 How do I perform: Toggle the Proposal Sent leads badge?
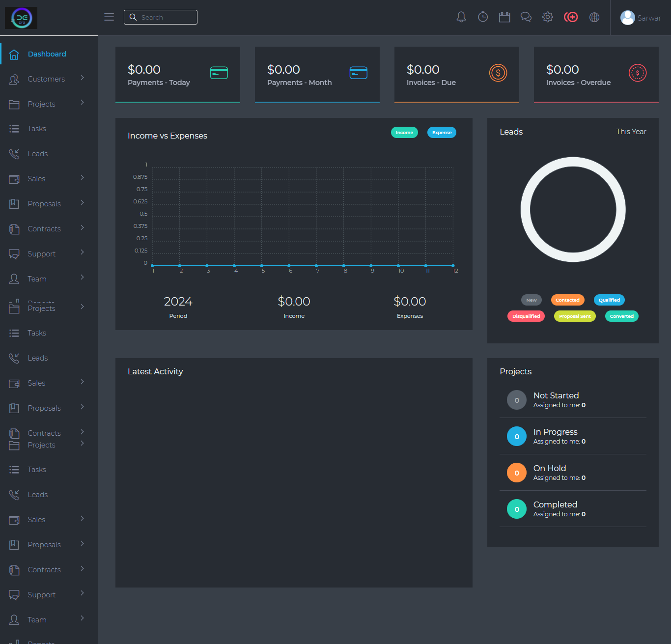pyautogui.click(x=575, y=316)
